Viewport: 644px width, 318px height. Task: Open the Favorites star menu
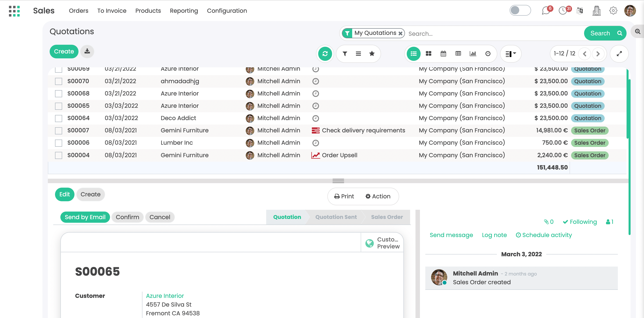372,53
